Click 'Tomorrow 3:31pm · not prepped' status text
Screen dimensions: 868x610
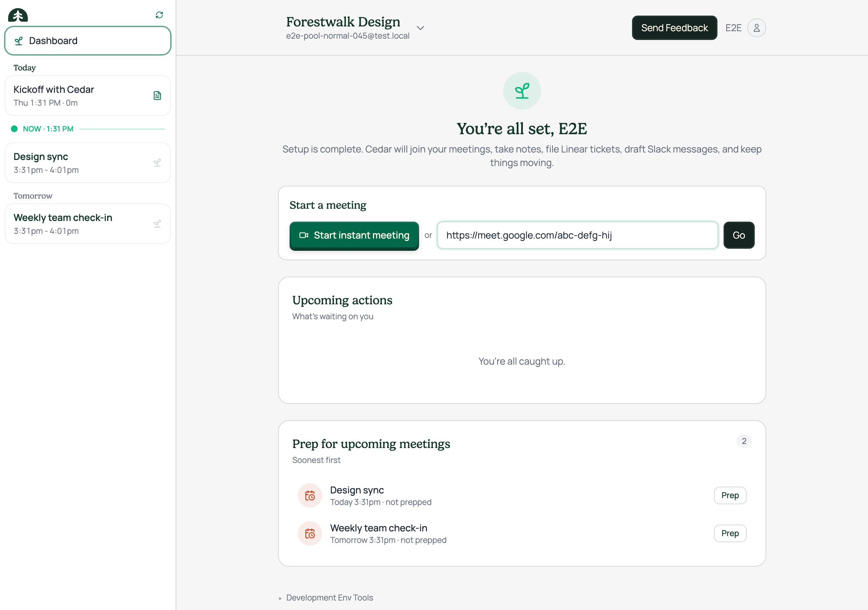[388, 540]
